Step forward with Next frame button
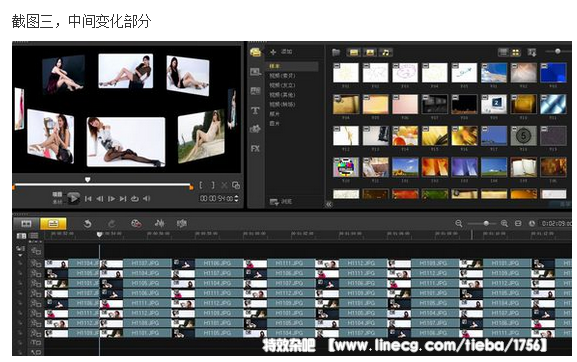This screenshot has width=577, height=362. click(x=111, y=199)
